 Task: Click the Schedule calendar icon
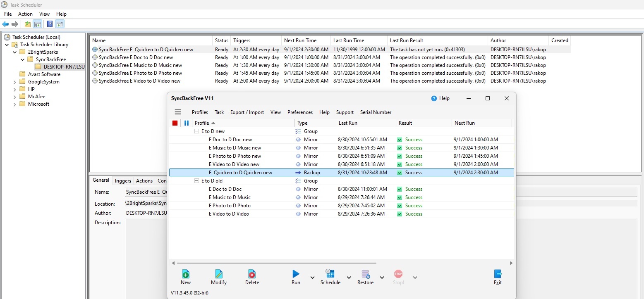[x=330, y=273]
